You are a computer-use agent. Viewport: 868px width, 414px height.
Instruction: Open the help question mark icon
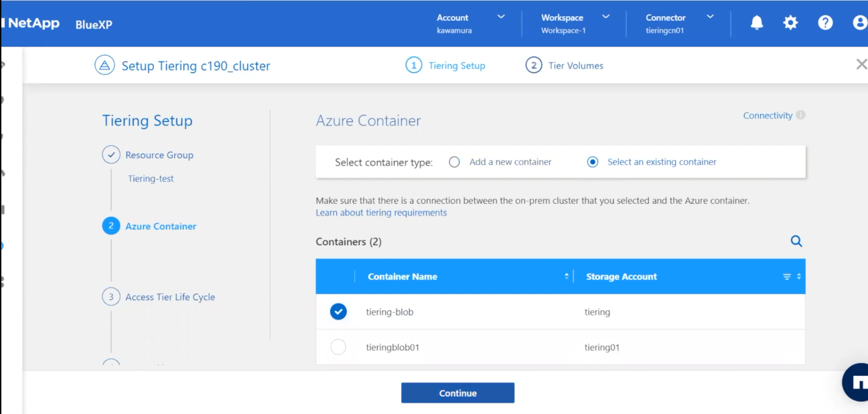(x=825, y=23)
